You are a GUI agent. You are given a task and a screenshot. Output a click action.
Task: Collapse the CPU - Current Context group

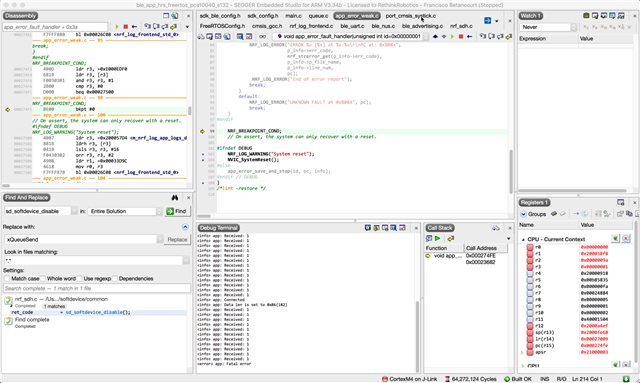point(523,239)
